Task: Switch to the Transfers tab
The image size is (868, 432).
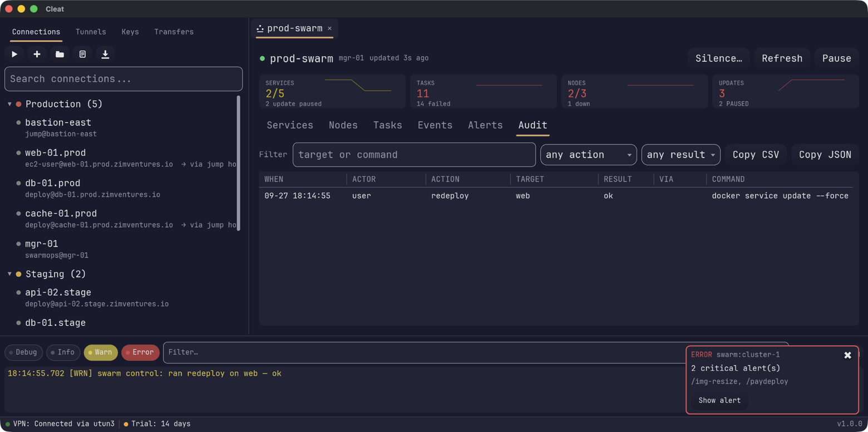Action: (174, 32)
